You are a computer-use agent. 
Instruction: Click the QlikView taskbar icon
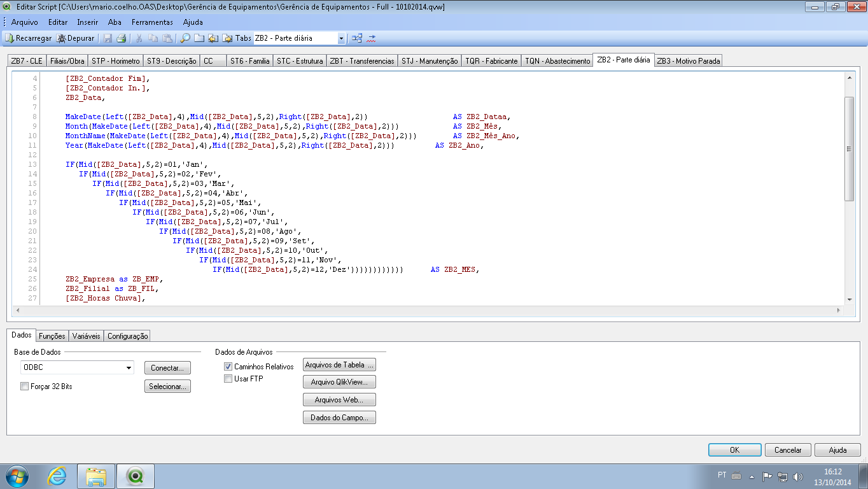point(135,476)
